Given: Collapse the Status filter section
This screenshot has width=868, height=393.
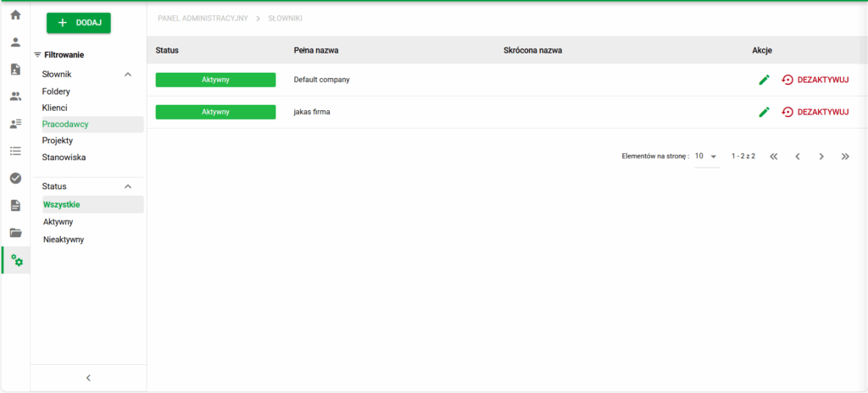Looking at the screenshot, I should 128,186.
